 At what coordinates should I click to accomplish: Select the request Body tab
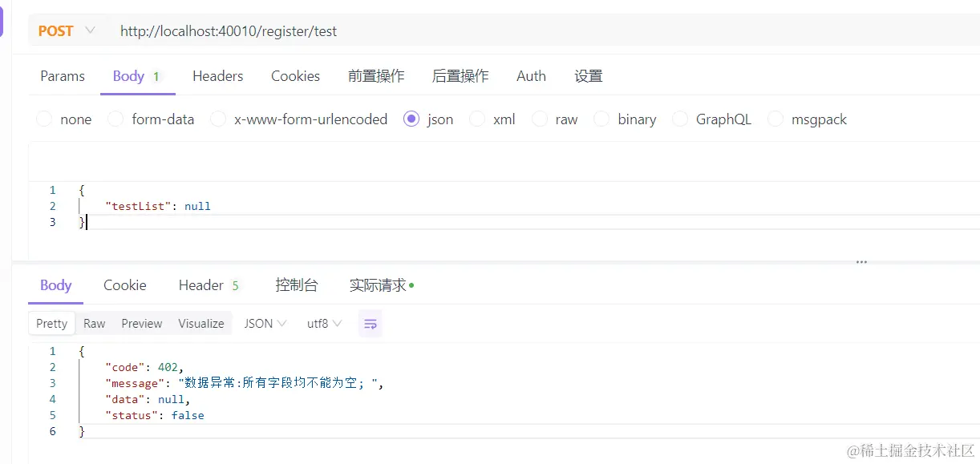tap(138, 76)
